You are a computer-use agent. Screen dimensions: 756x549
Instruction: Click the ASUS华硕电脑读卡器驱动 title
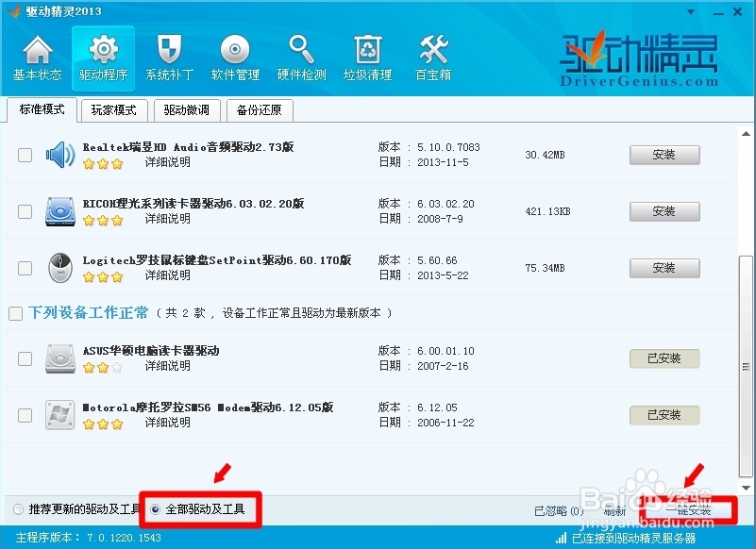point(151,350)
